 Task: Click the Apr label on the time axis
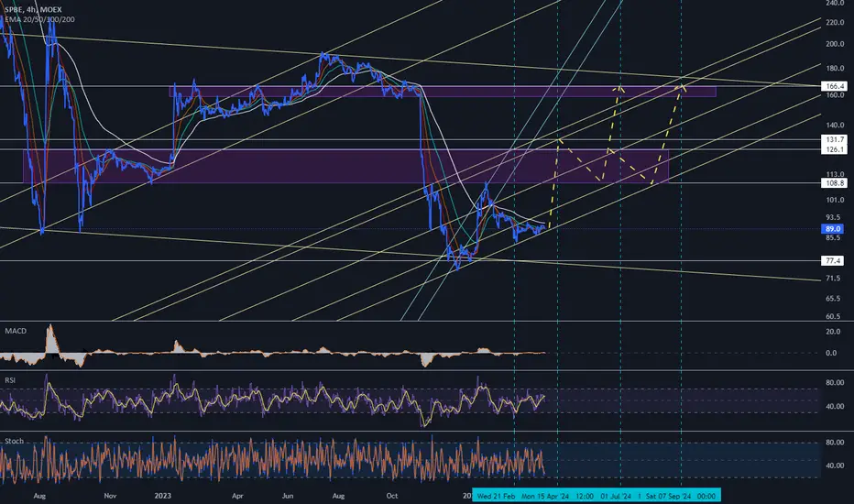[x=237, y=496]
